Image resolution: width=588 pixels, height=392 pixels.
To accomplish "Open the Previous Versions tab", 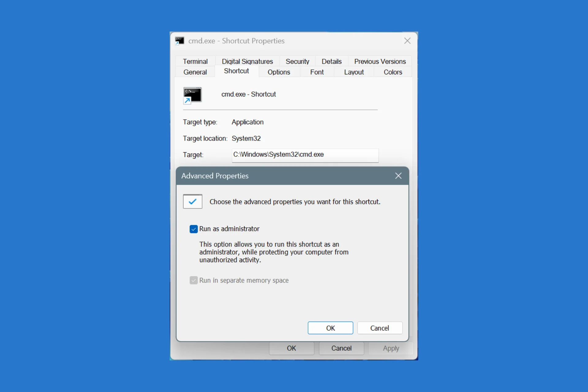I will pyautogui.click(x=380, y=61).
